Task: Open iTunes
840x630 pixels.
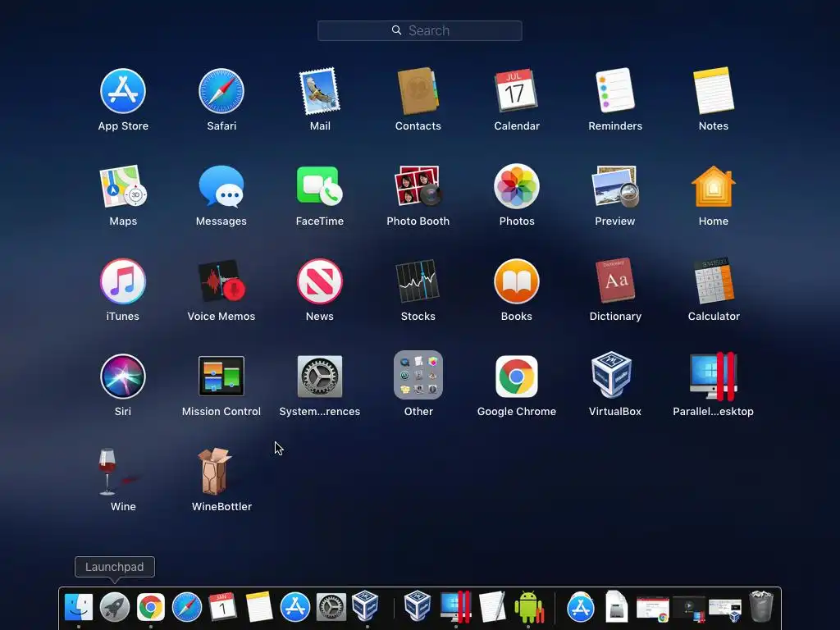Action: (123, 281)
